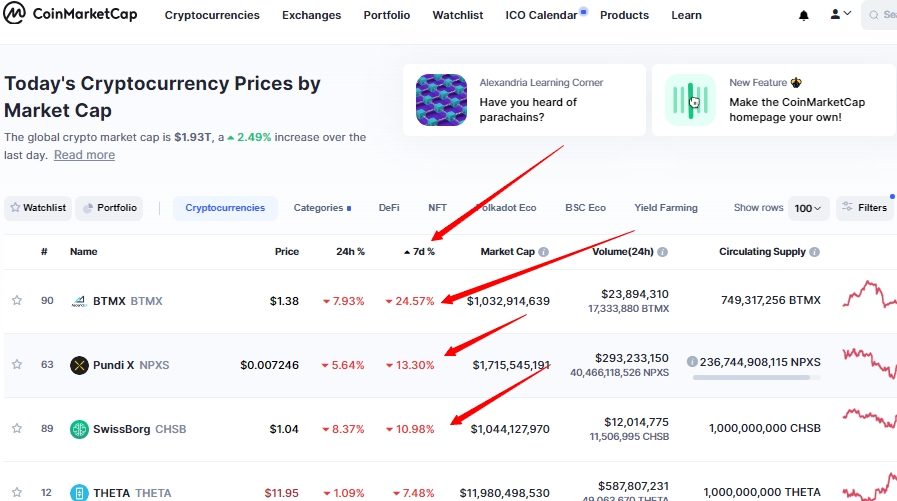Click the Market Cap info icon
The width and height of the screenshot is (897, 501).
[x=543, y=252]
